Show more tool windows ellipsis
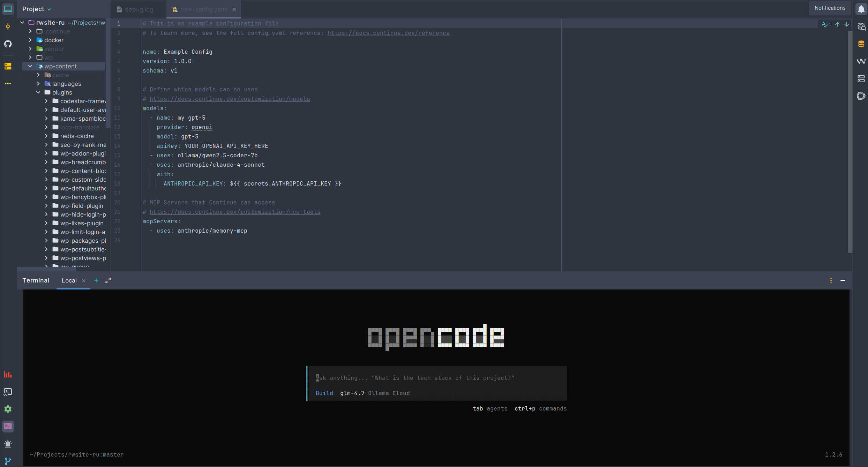The height and width of the screenshot is (467, 868). pos(8,84)
